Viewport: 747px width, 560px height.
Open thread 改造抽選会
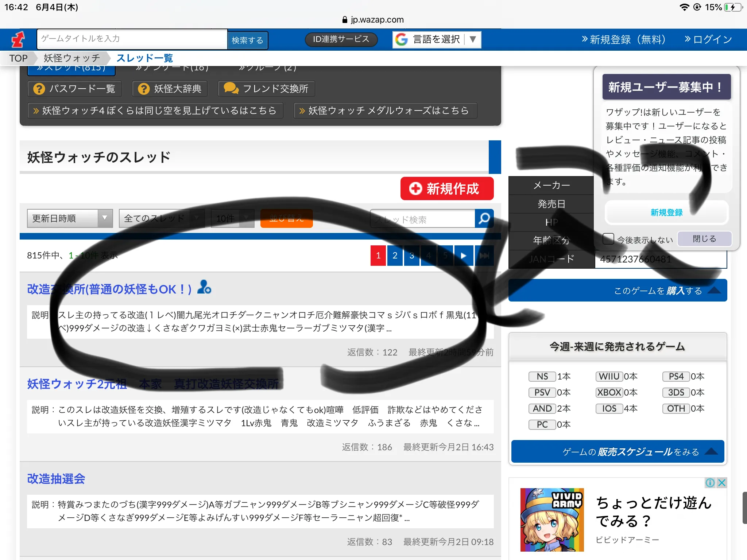click(x=56, y=479)
